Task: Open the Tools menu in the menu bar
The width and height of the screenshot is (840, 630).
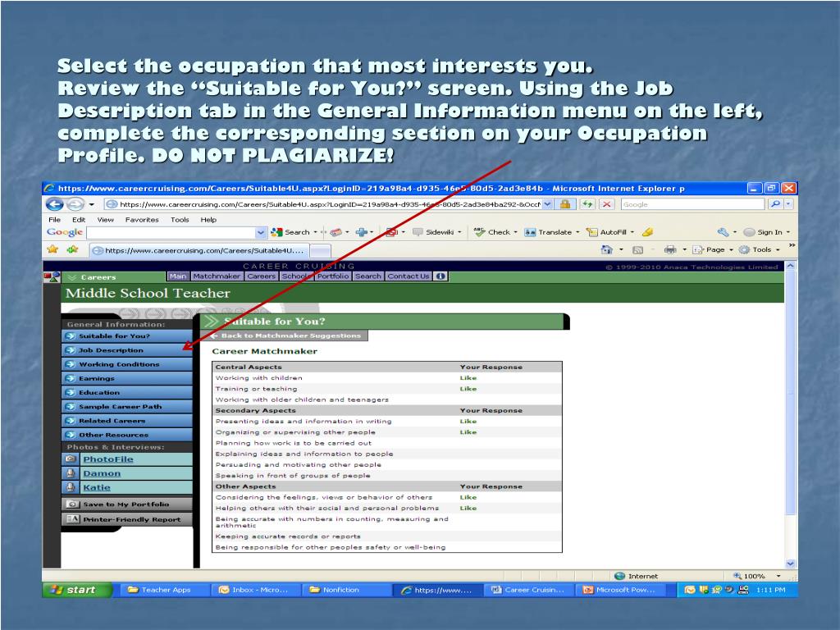Action: click(180, 220)
